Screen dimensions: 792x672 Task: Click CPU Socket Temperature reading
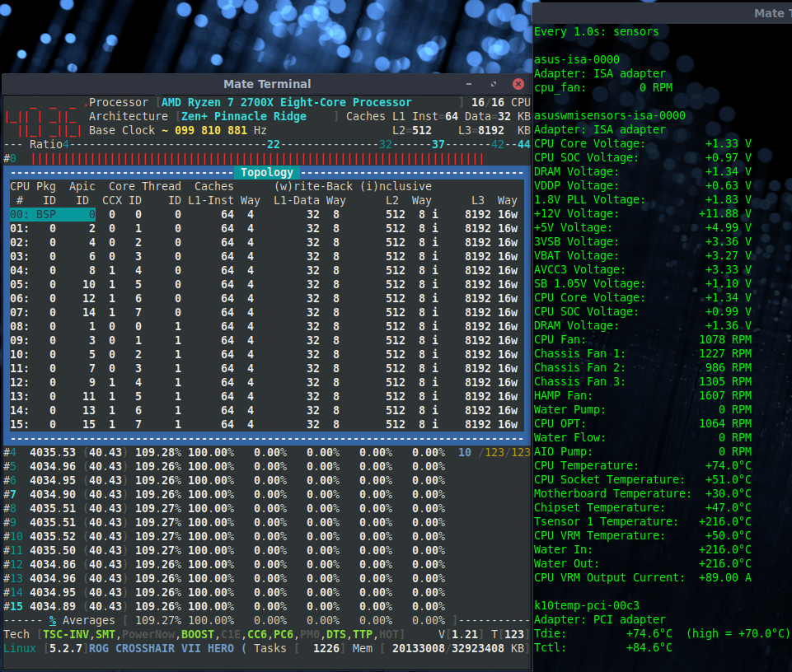(x=643, y=479)
